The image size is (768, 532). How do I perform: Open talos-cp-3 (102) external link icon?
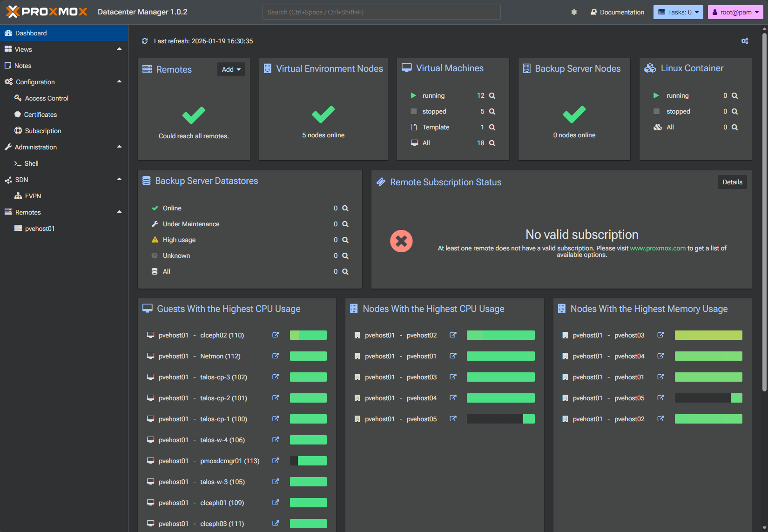click(276, 377)
